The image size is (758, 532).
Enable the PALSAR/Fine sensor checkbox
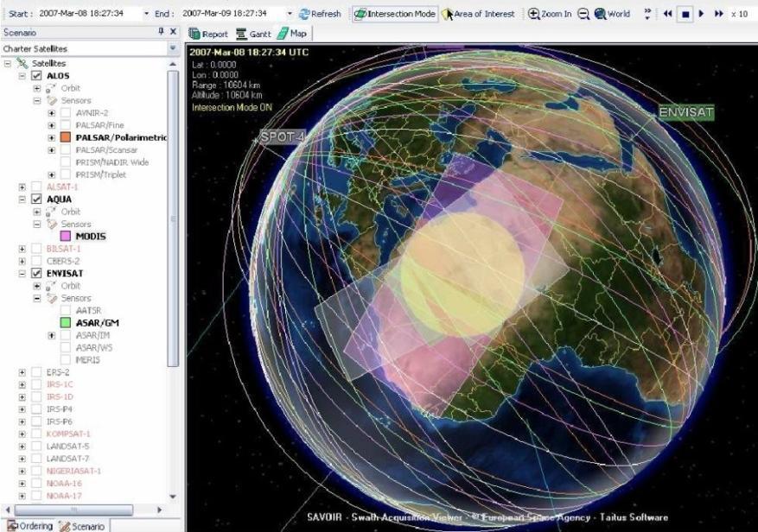(66, 125)
